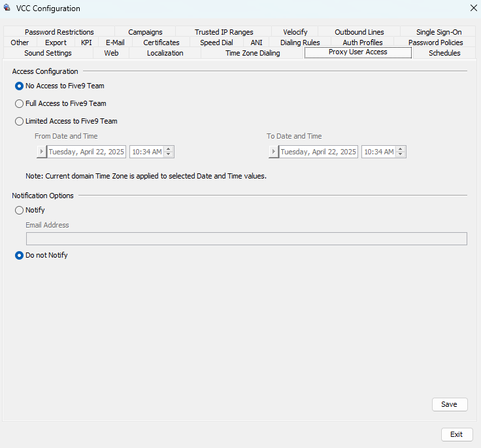Open the Trusted IP Ranges tab
Screen dimensions: 481x448
coord(224,32)
